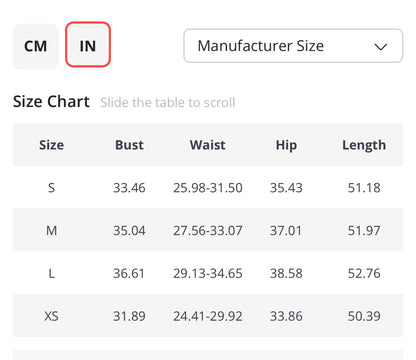Screen dimensions: 416x360
Task: Click the Hip column header
Action: click(x=286, y=146)
